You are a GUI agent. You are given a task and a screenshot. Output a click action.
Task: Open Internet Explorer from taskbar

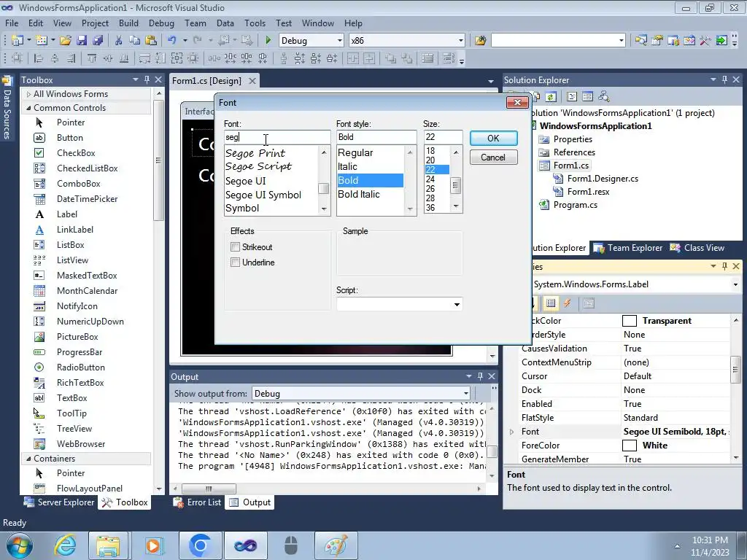[65, 545]
